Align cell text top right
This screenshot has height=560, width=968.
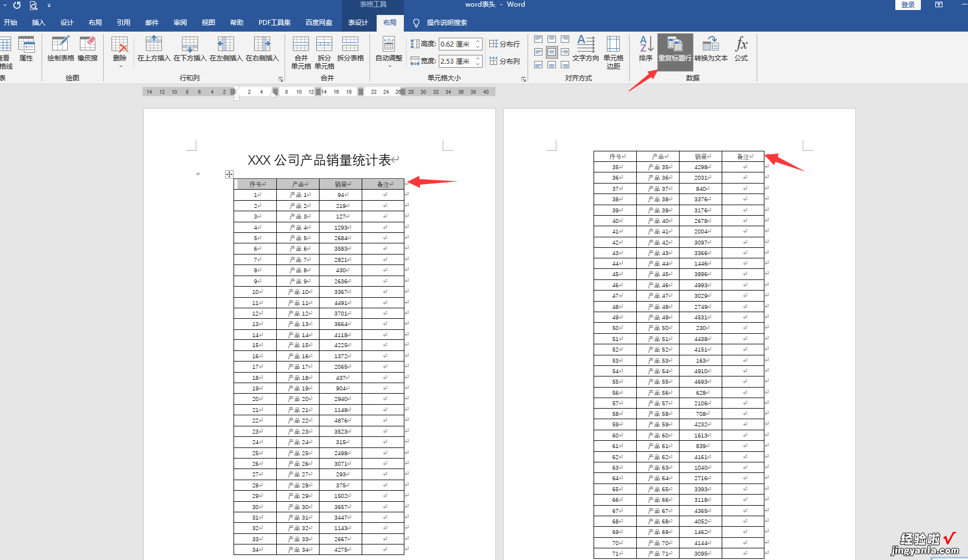[x=565, y=39]
